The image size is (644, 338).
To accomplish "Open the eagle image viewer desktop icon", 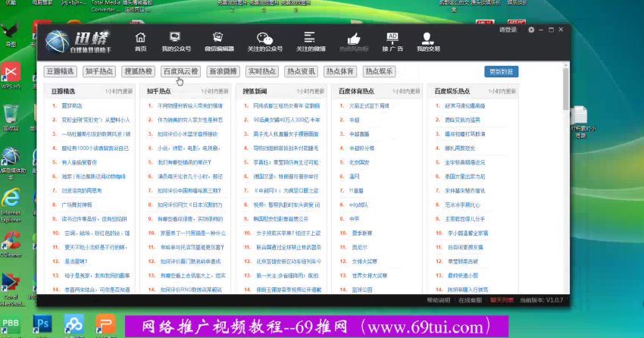I will [x=11, y=36].
